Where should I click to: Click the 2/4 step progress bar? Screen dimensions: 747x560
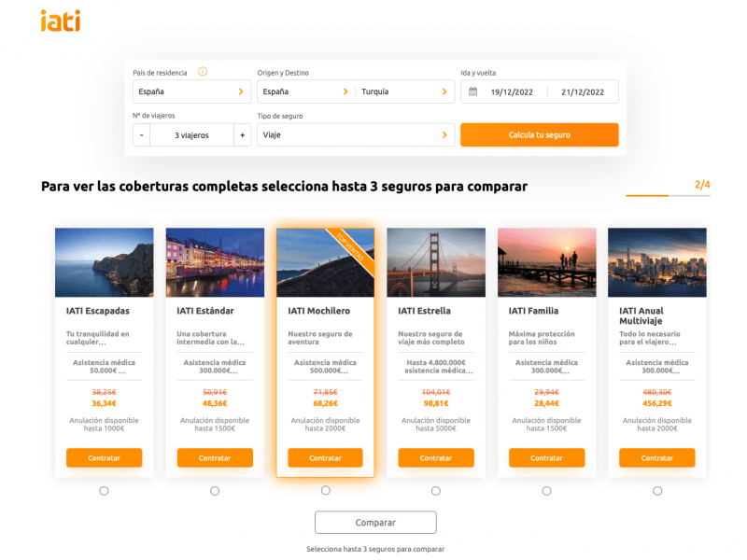coord(668,195)
